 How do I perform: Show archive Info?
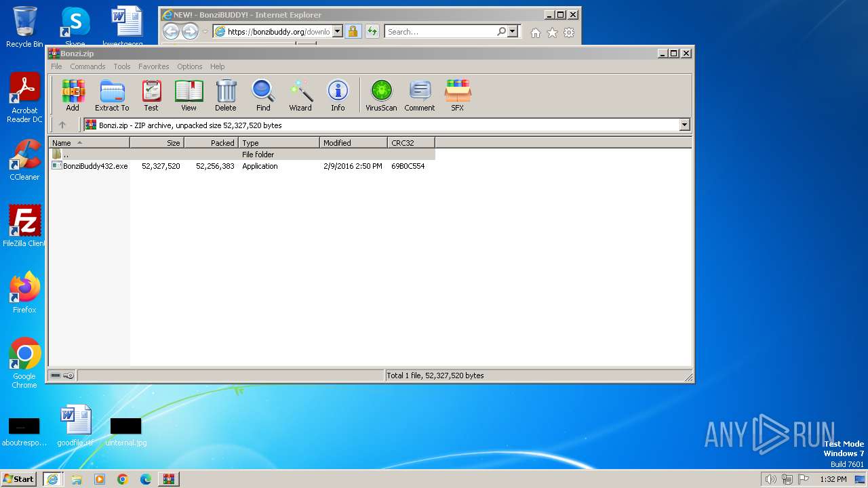point(338,96)
